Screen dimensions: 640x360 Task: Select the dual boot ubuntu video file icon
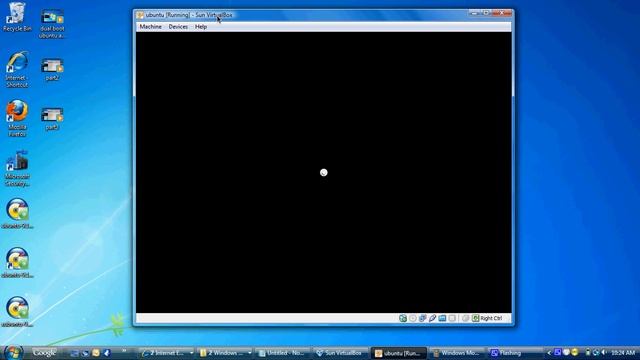(52, 24)
